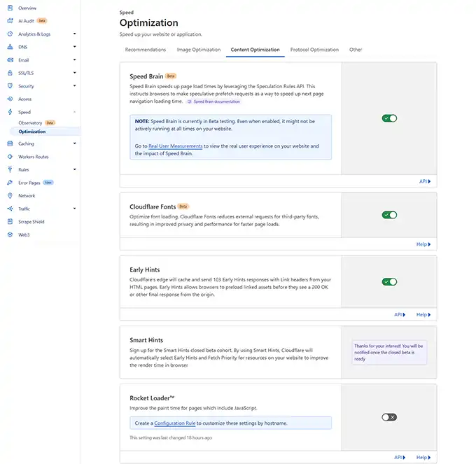Viewport: 476px width, 464px height.
Task: Switch to the Other tab
Action: [356, 50]
